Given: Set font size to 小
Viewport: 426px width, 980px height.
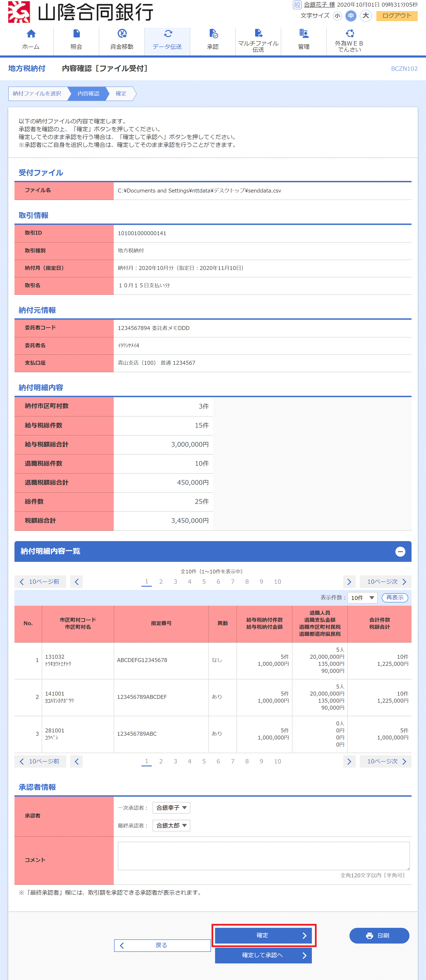Looking at the screenshot, I should click(337, 16).
